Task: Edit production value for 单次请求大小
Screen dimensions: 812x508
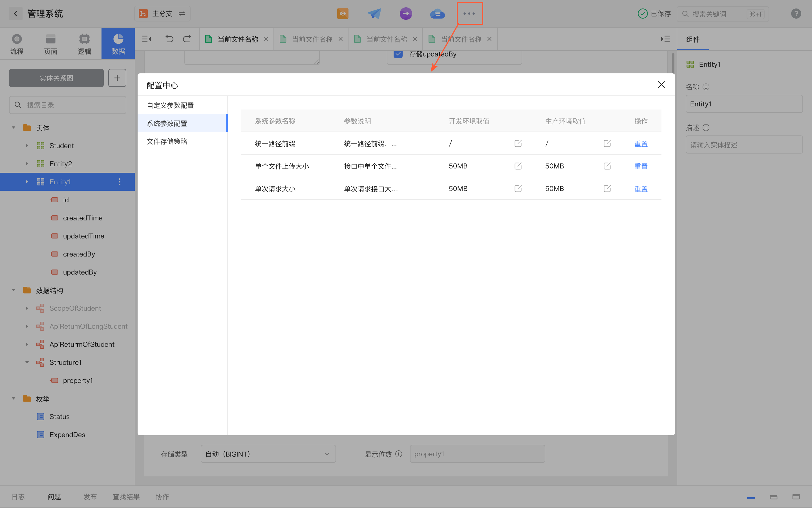Action: [x=607, y=189]
